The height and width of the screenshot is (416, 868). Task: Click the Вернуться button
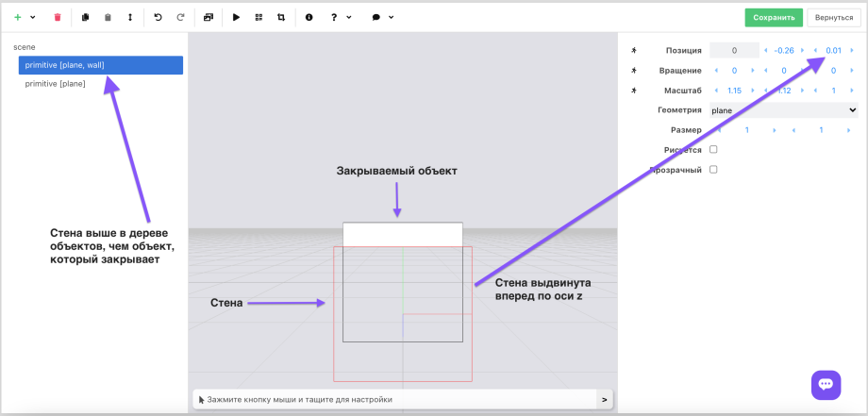coord(833,17)
